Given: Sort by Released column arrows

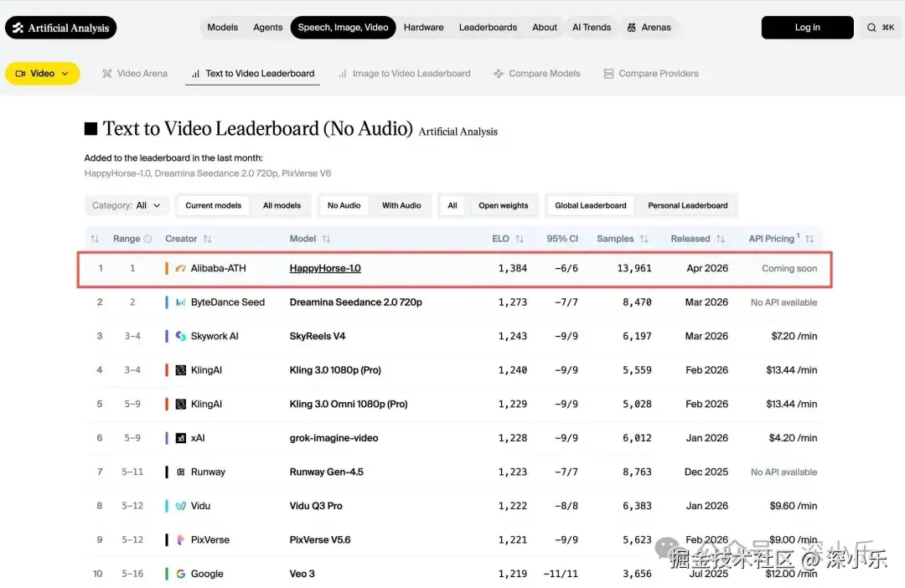Looking at the screenshot, I should tap(720, 239).
